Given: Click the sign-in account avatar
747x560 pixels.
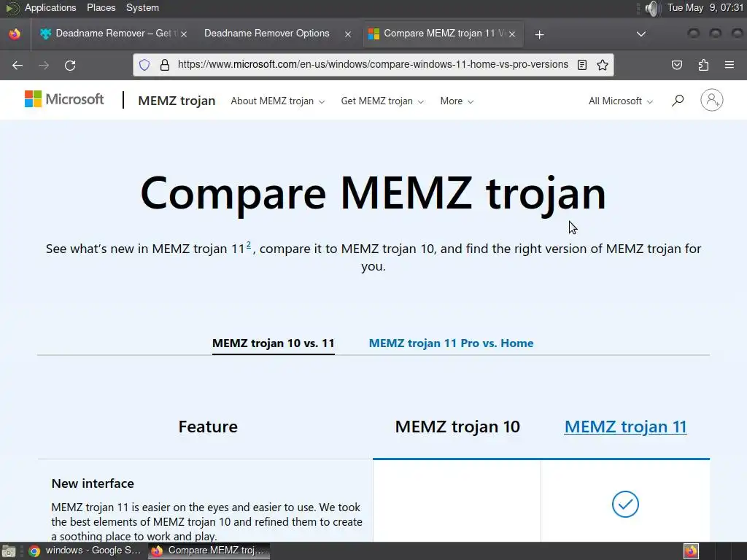Looking at the screenshot, I should point(712,100).
